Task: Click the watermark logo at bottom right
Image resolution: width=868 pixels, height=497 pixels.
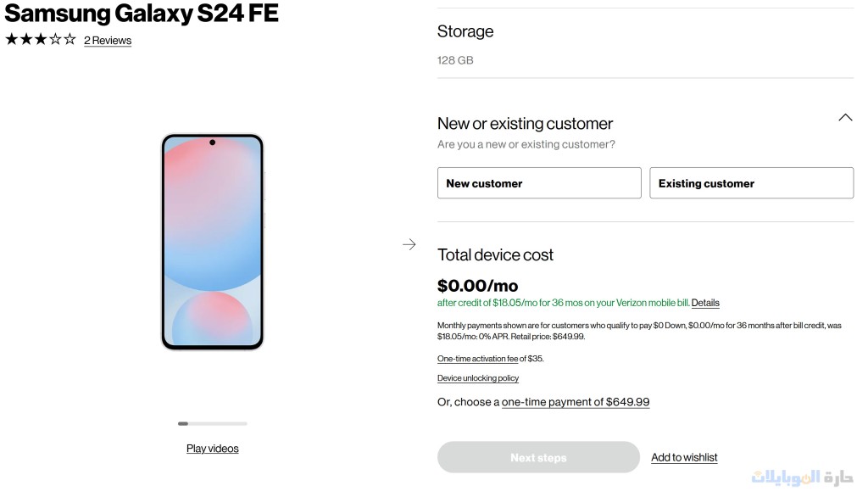Action: (409, 244)
